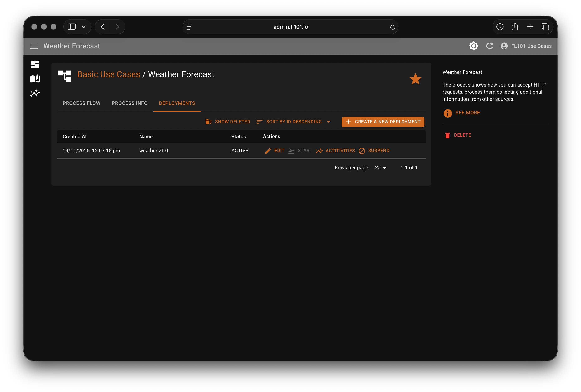This screenshot has width=581, height=392.
Task: Open the See More link in the description panel
Action: pyautogui.click(x=467, y=112)
